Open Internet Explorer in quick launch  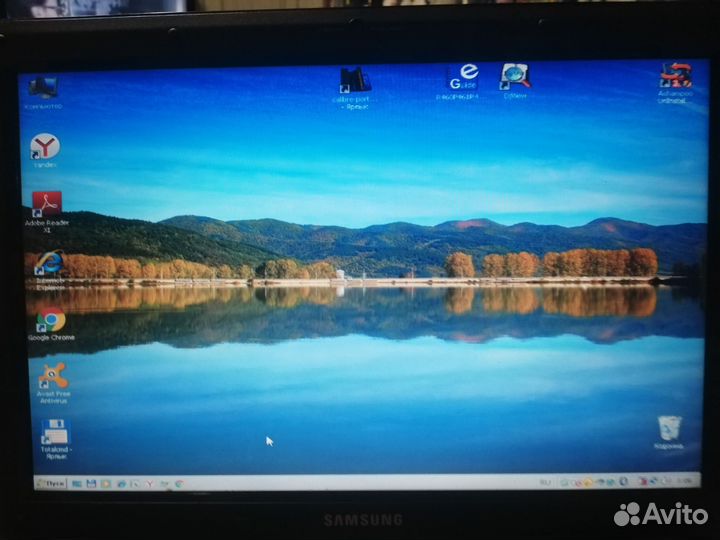pyautogui.click(x=122, y=484)
